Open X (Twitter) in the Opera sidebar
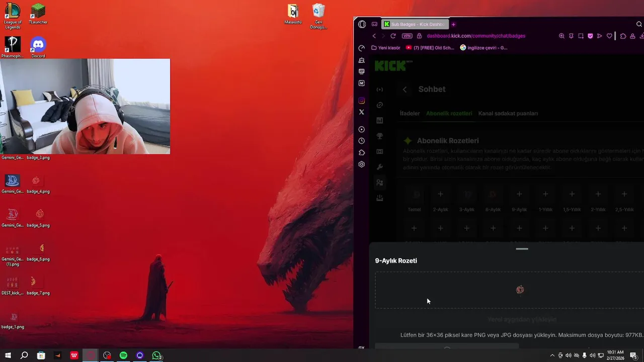 tap(361, 112)
